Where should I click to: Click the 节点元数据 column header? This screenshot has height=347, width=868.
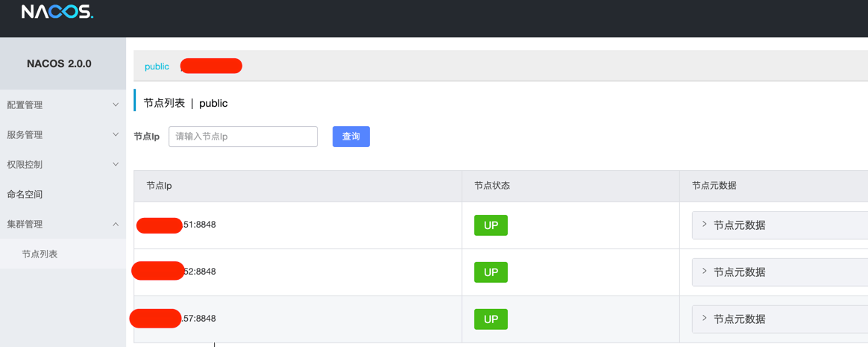[x=714, y=186]
